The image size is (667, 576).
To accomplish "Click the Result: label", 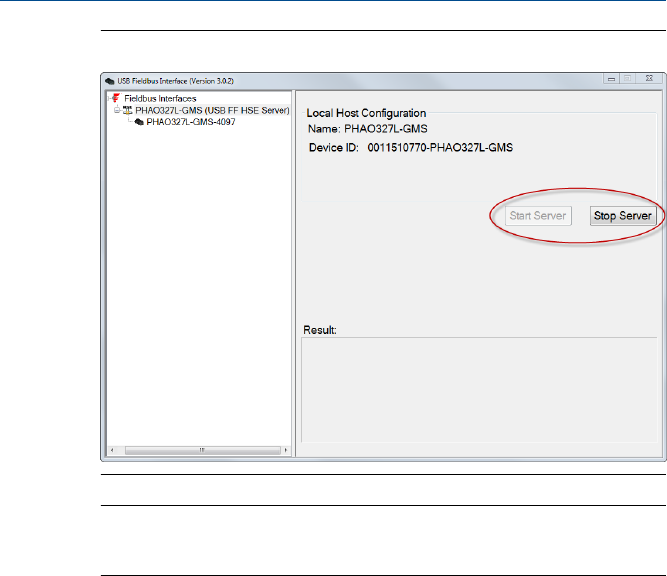I will click(320, 330).
